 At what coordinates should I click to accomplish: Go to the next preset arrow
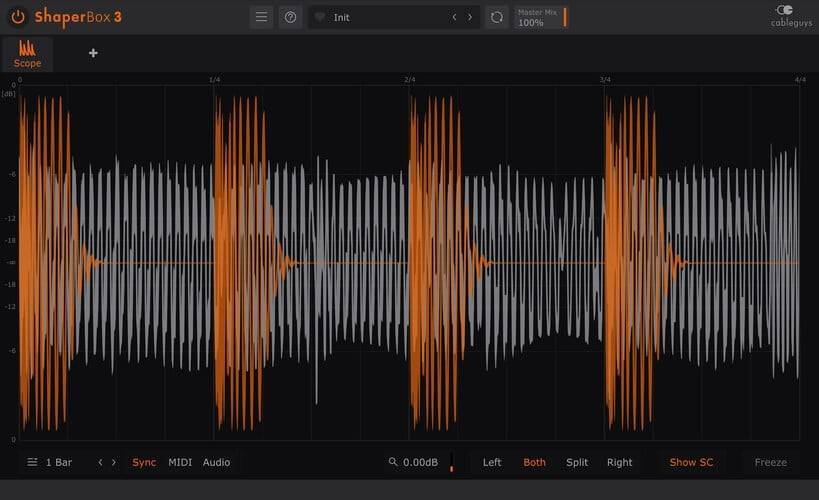470,17
